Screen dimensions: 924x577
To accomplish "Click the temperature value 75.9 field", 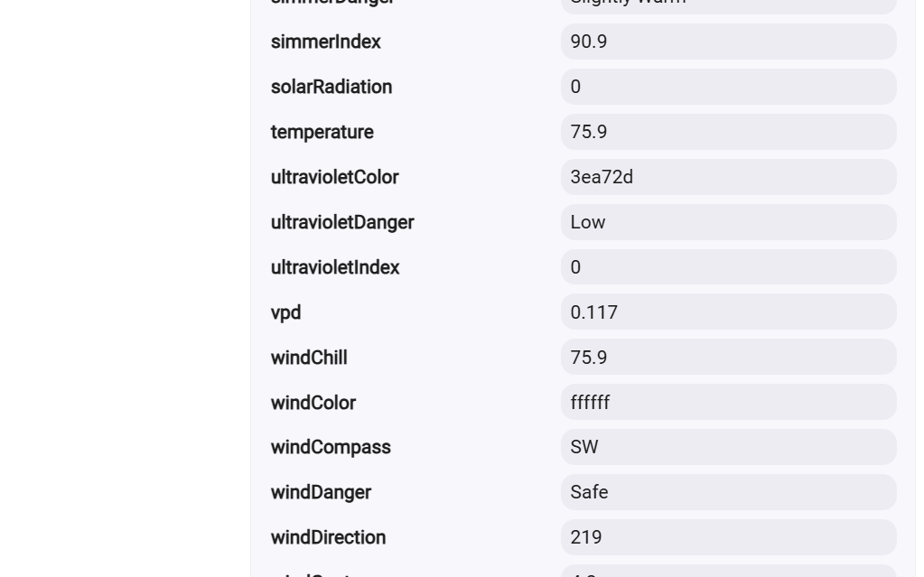I will point(728,132).
